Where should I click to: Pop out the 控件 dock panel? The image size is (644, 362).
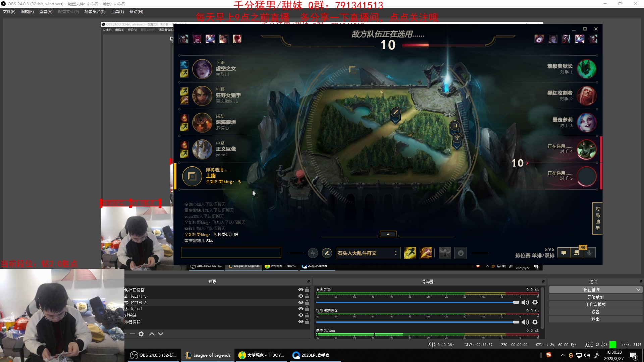click(x=641, y=282)
